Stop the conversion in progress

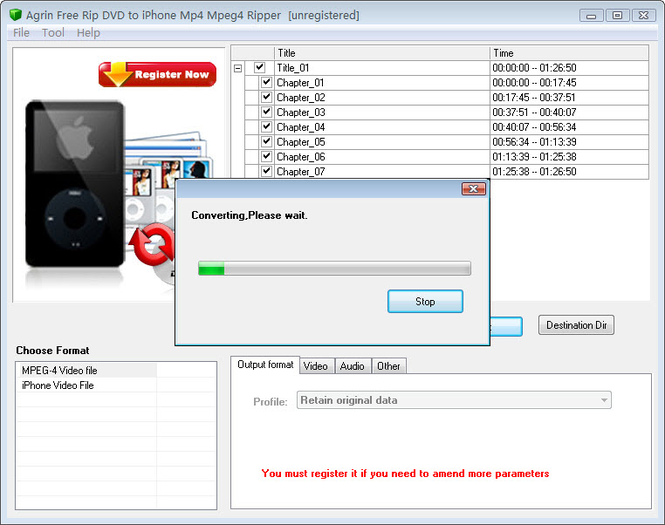coord(425,302)
